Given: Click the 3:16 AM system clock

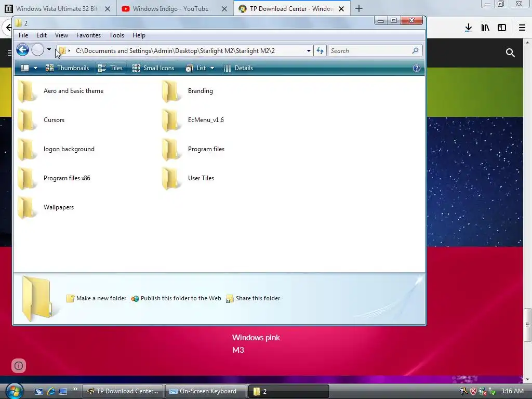Looking at the screenshot, I should click(x=512, y=391).
